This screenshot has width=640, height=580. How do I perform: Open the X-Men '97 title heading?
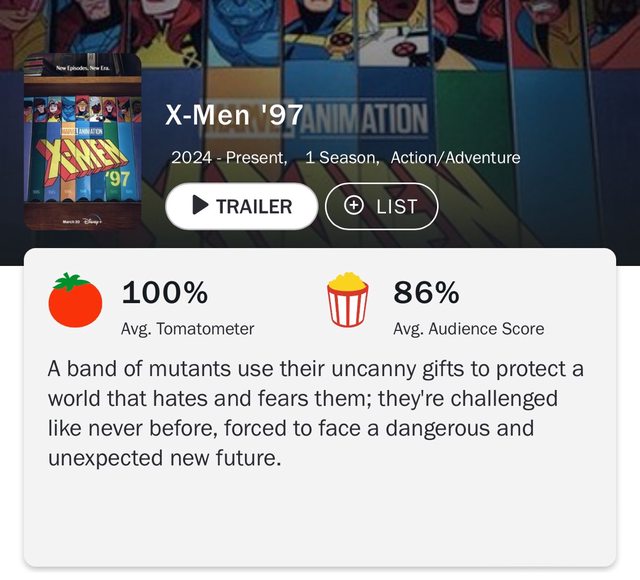pyautogui.click(x=234, y=116)
